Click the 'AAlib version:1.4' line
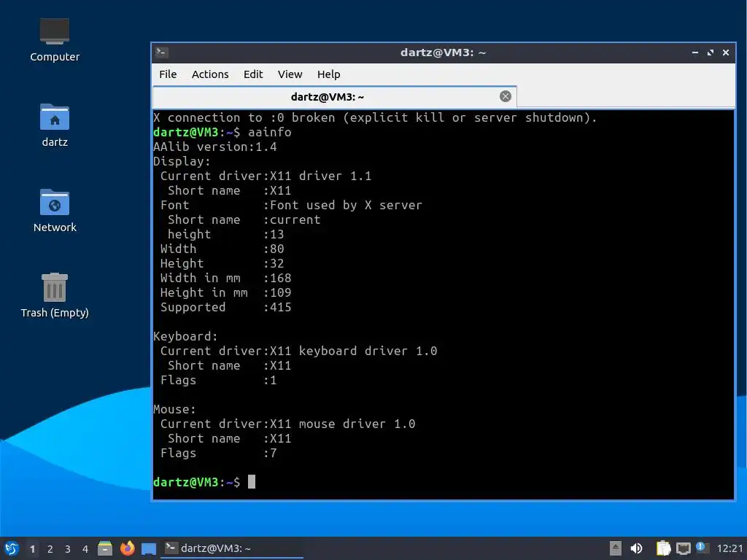Viewport: 747px width, 560px height. (215, 147)
